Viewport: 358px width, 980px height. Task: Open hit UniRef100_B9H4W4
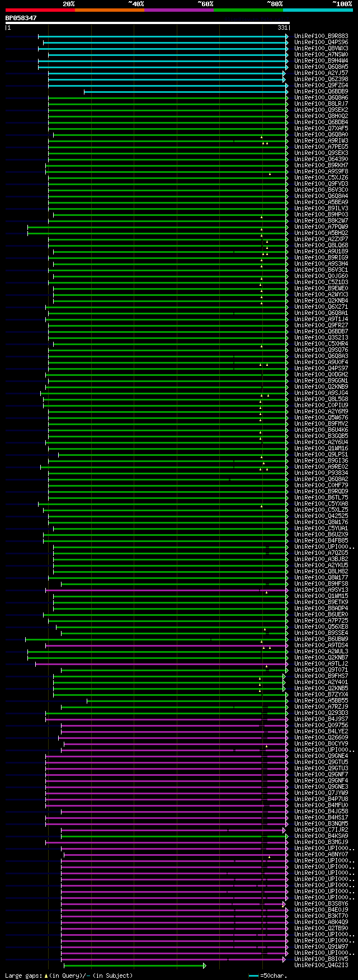click(321, 61)
